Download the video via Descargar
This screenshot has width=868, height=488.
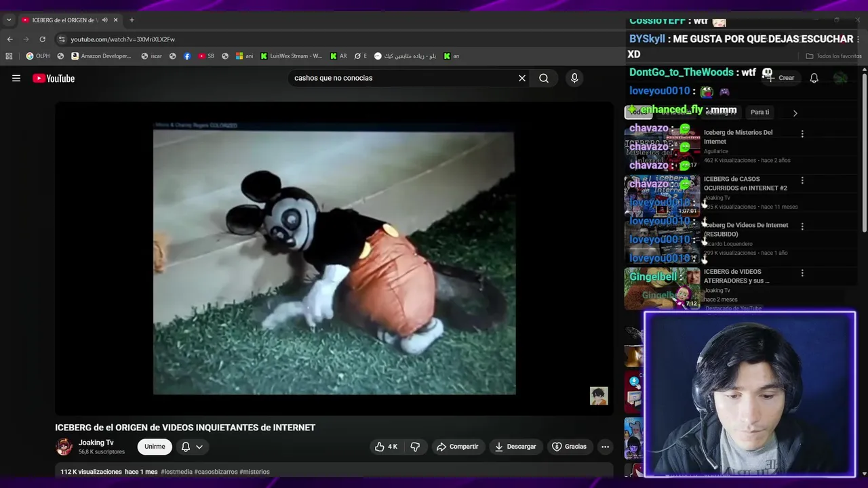coord(515,447)
